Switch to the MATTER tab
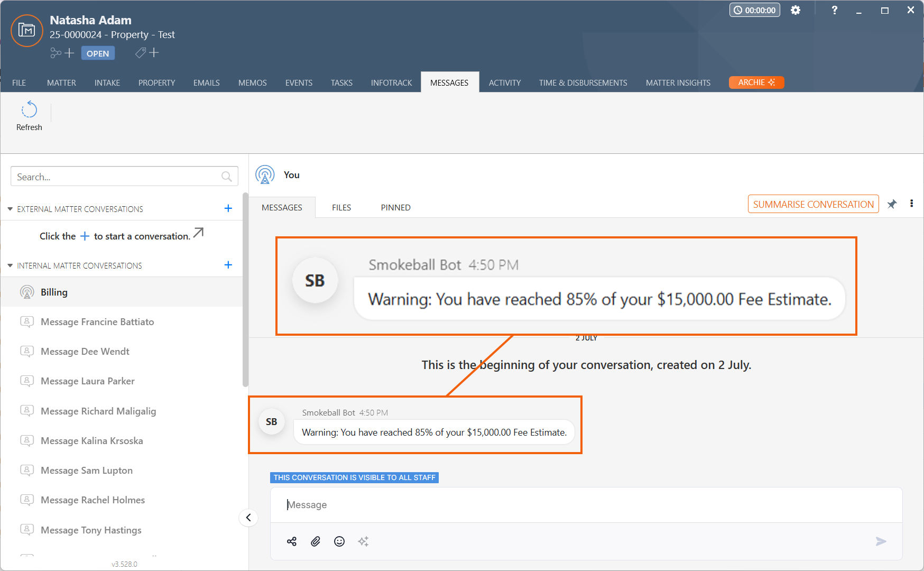Viewport: 924px width, 571px height. pos(61,82)
